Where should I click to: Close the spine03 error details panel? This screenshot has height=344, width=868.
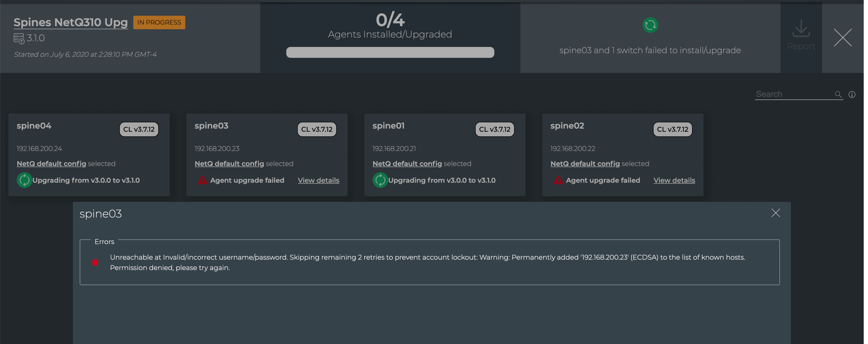(x=775, y=213)
